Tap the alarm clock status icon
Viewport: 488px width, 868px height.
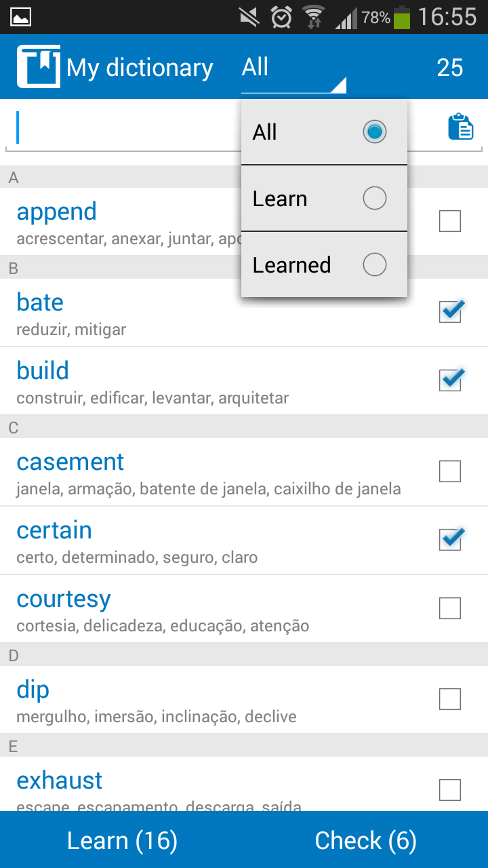(x=281, y=17)
